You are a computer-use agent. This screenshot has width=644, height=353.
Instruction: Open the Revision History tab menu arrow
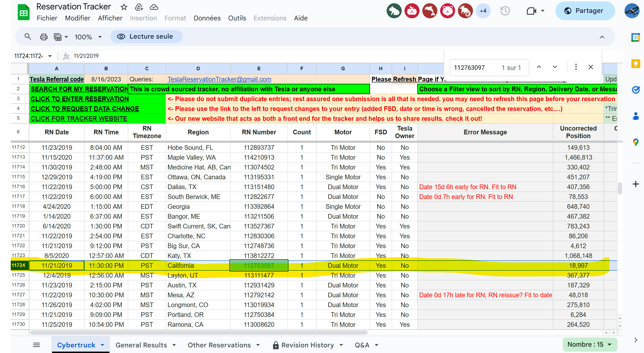tap(341, 345)
